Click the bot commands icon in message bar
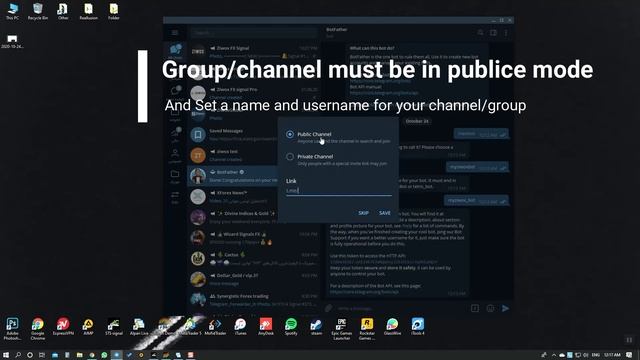This screenshot has height=360, width=640. [x=475, y=309]
